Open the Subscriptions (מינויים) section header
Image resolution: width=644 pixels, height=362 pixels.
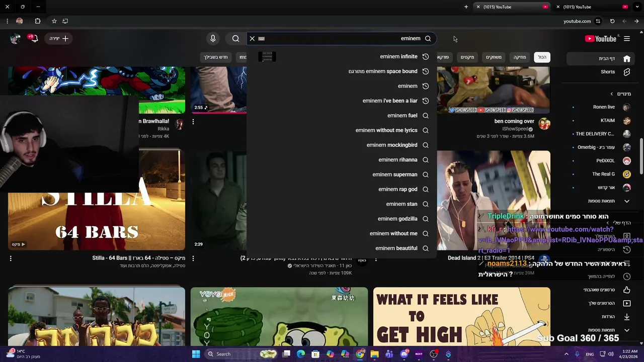click(x=620, y=94)
